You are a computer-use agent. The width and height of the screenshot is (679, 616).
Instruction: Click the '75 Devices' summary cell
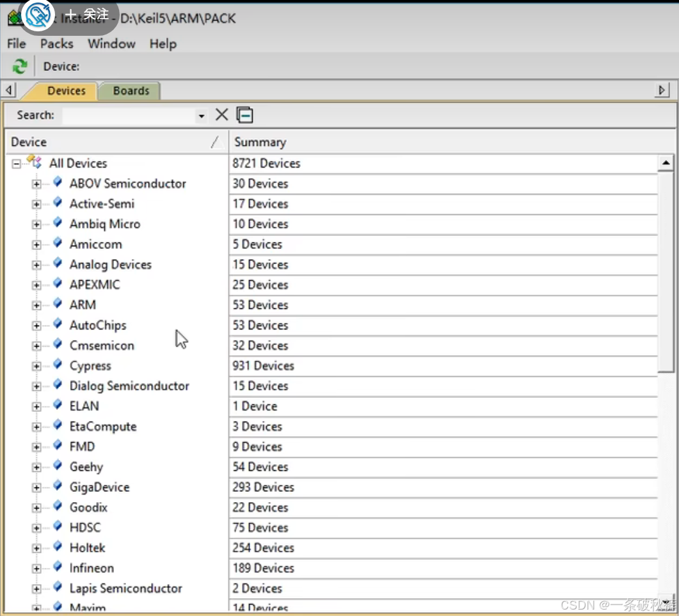pyautogui.click(x=443, y=528)
